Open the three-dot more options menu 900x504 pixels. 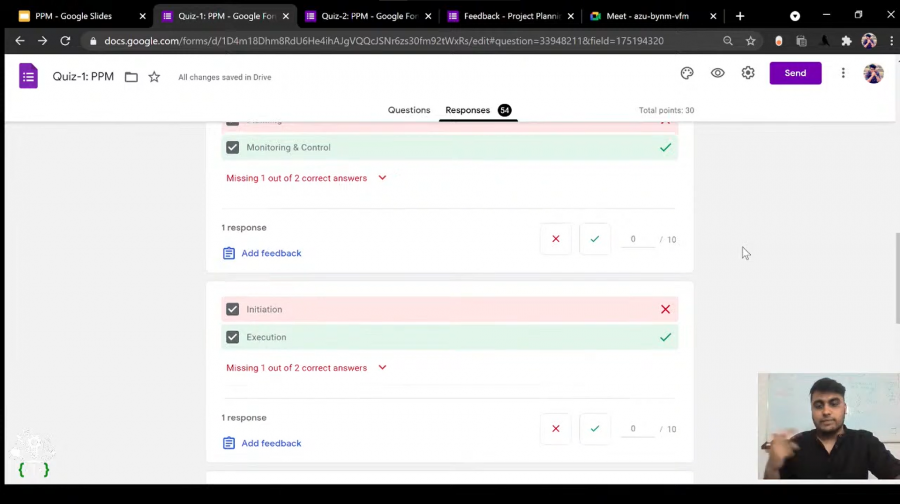pos(843,73)
